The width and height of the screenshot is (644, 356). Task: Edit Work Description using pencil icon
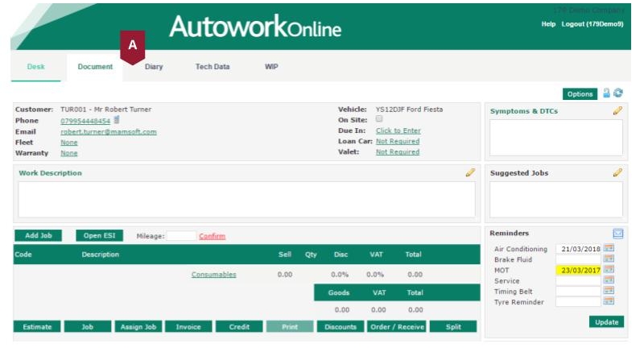point(470,172)
